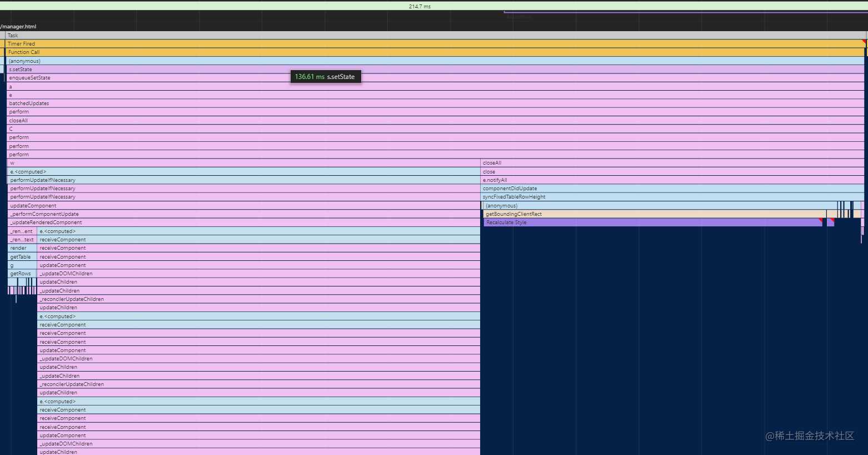Viewport: 868px width, 455px height.
Task: Select the _ren...text truncated call frame
Action: [x=22, y=240]
